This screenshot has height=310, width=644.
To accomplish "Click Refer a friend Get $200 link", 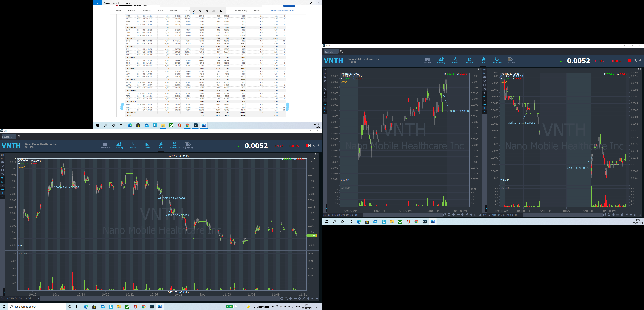I will tap(282, 11).
